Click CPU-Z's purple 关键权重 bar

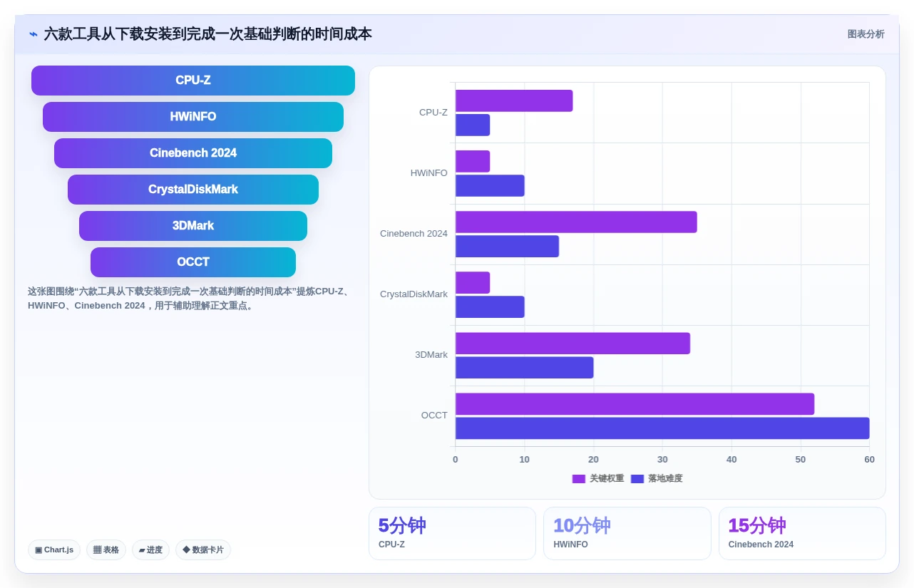[514, 100]
